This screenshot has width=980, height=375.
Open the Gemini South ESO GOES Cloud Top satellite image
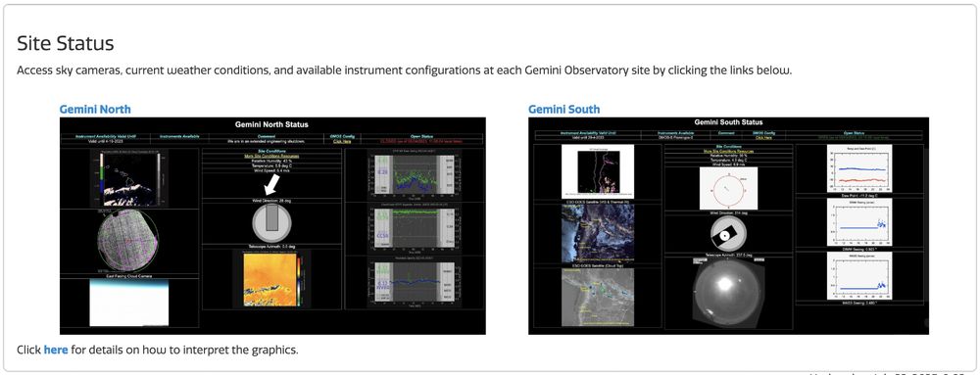pyautogui.click(x=598, y=297)
